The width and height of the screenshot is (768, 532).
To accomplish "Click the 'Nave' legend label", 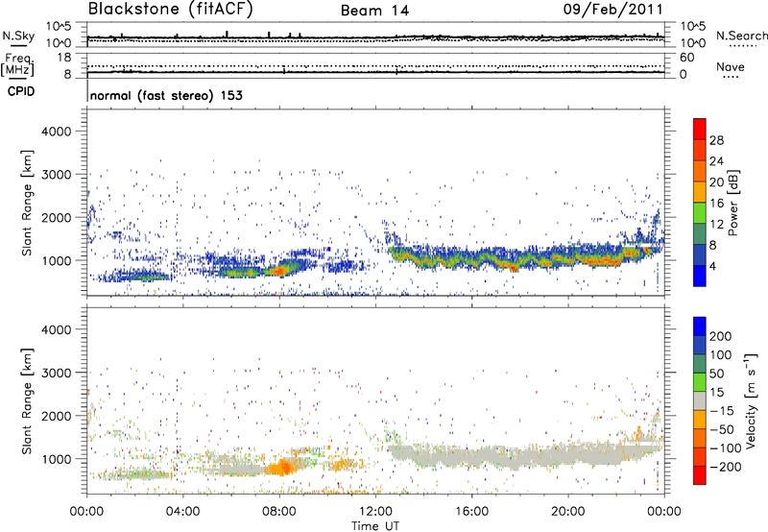I will point(730,66).
